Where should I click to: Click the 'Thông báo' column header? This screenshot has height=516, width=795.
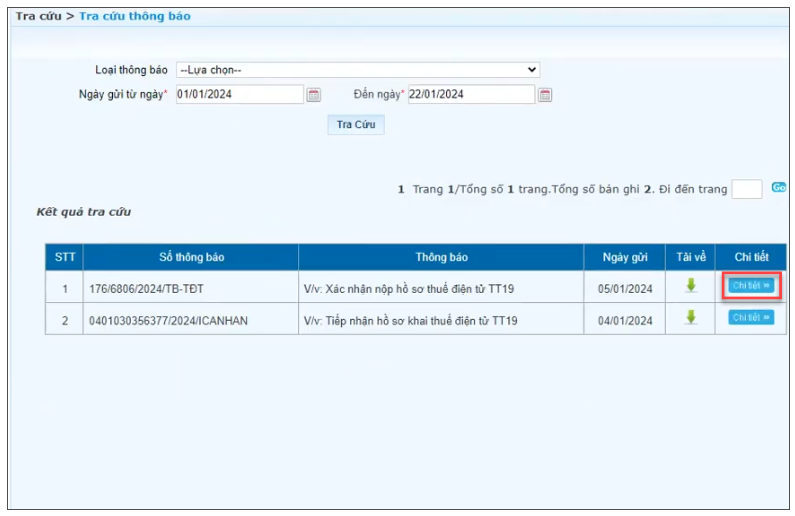pyautogui.click(x=441, y=257)
